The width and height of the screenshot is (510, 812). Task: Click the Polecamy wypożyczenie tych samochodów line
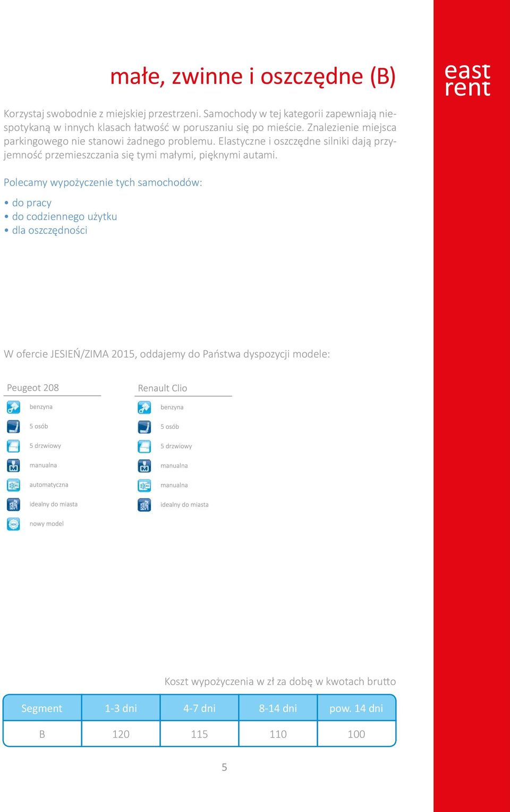click(x=103, y=182)
